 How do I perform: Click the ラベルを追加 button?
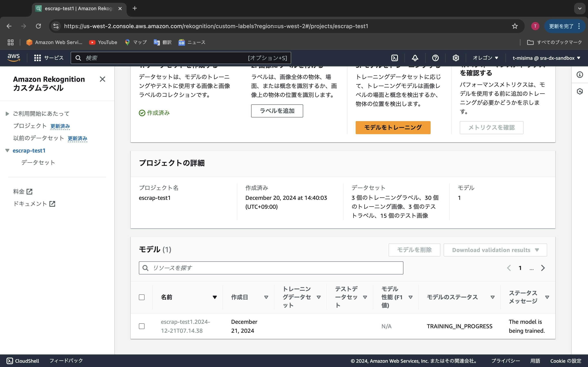(277, 111)
